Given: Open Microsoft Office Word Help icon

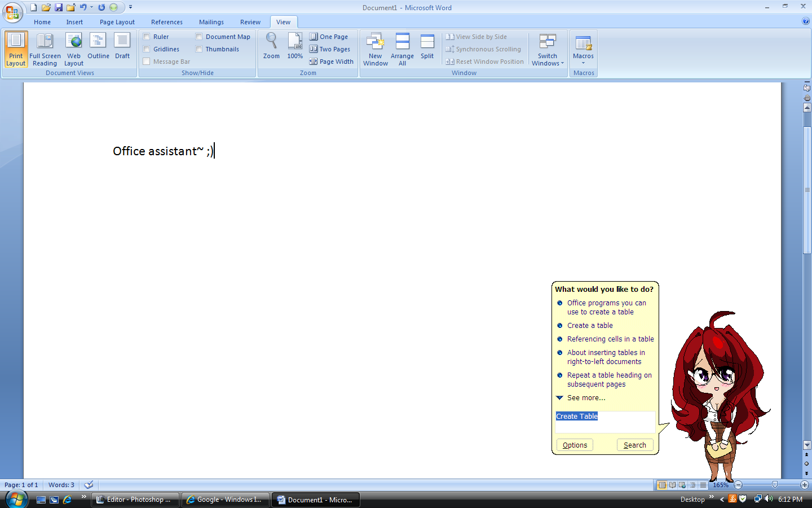Looking at the screenshot, I should (x=806, y=21).
